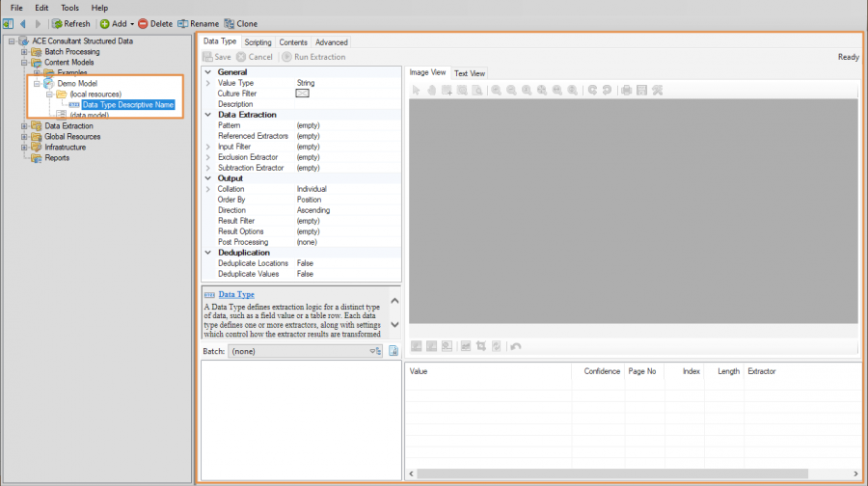
Task: Select the pan hand tool in image viewer
Action: coord(431,90)
